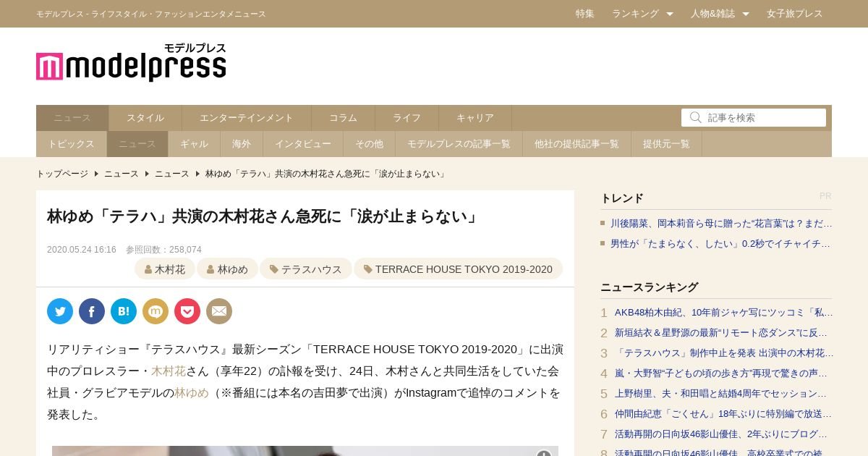Open 特集 in top bar
Viewport: 868px width, 456px height.
(585, 14)
